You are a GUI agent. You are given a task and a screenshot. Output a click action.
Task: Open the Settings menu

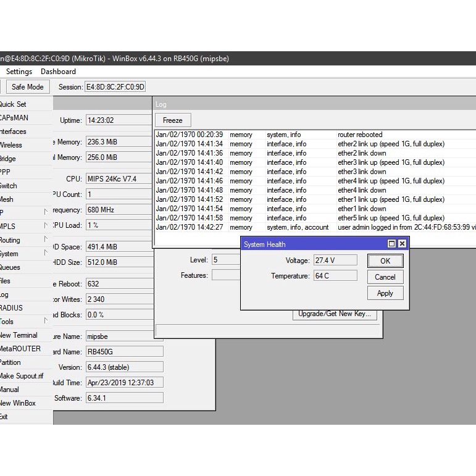pos(19,72)
